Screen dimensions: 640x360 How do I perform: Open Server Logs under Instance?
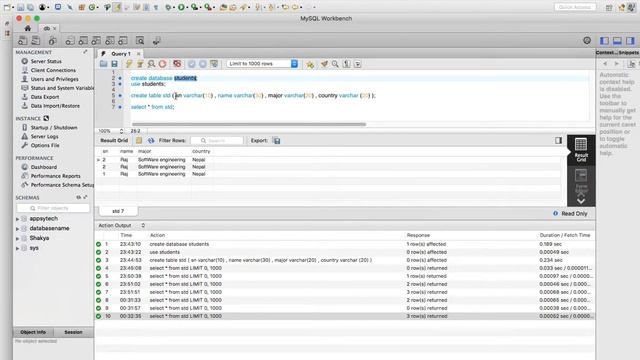coord(44,136)
